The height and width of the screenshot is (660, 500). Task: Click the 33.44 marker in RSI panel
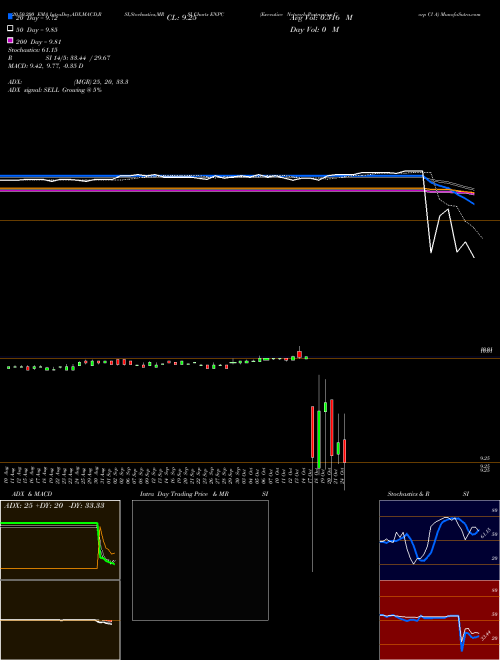pyautogui.click(x=486, y=636)
